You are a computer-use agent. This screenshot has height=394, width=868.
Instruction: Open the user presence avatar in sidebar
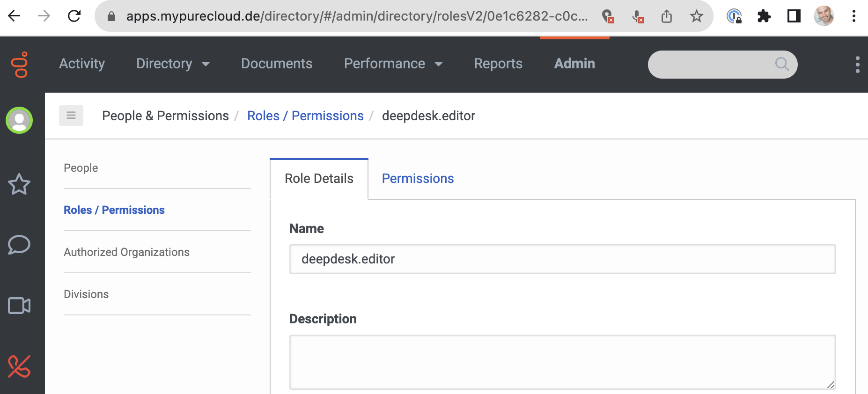tap(19, 120)
